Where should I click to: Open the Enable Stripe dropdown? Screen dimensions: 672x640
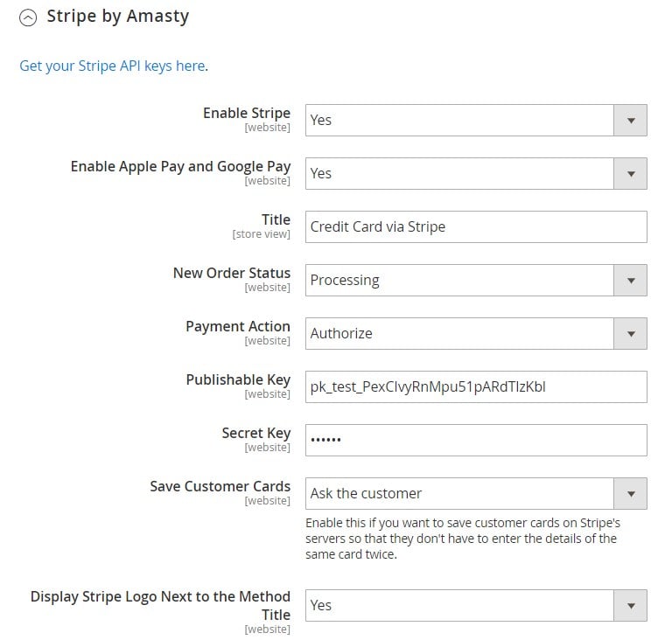[476, 120]
